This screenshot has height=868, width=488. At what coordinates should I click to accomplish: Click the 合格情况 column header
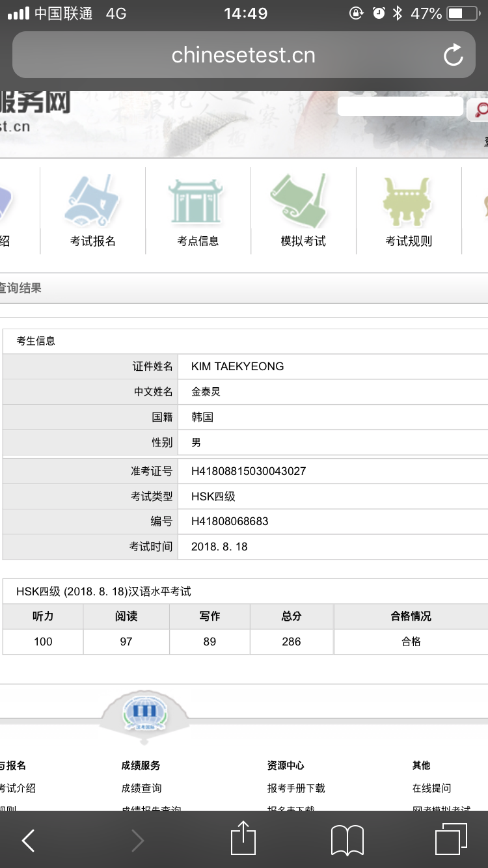(x=411, y=616)
